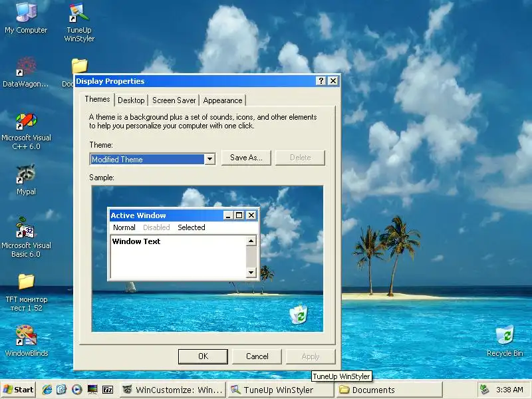532x399 pixels.
Task: Launch Windows Media Player from Quick Launch
Action: coord(77,390)
